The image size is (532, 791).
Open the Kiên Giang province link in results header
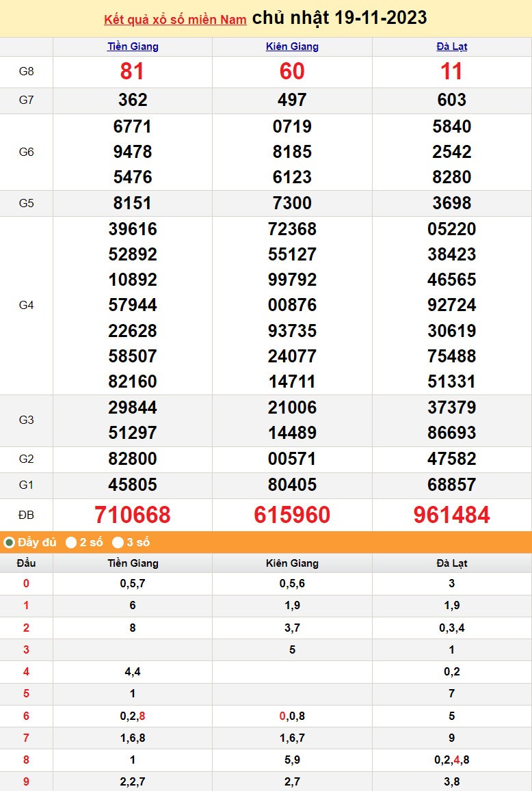click(x=292, y=46)
